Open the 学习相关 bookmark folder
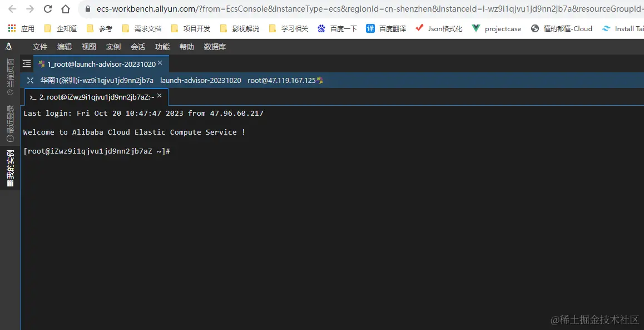Image resolution: width=644 pixels, height=330 pixels. (x=288, y=28)
